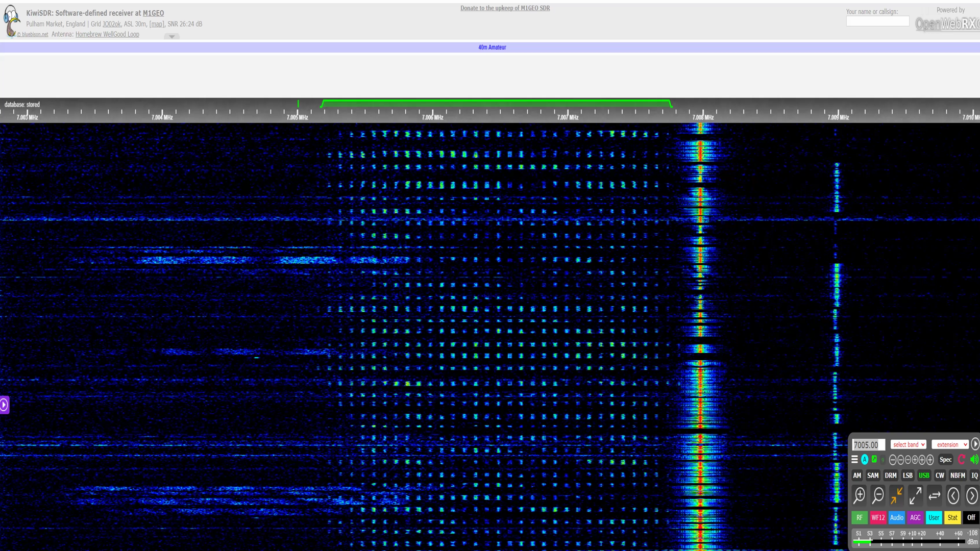This screenshot has width=980, height=551.
Task: Select CW demodulation mode
Action: (x=940, y=475)
